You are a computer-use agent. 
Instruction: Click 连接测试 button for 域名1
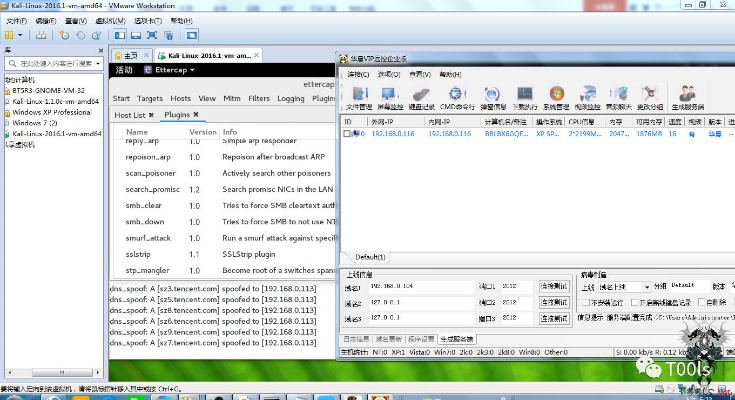[554, 286]
